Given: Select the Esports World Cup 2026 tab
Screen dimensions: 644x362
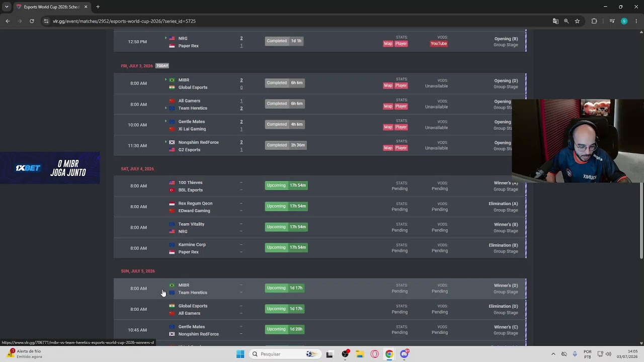Looking at the screenshot, I should (51, 7).
